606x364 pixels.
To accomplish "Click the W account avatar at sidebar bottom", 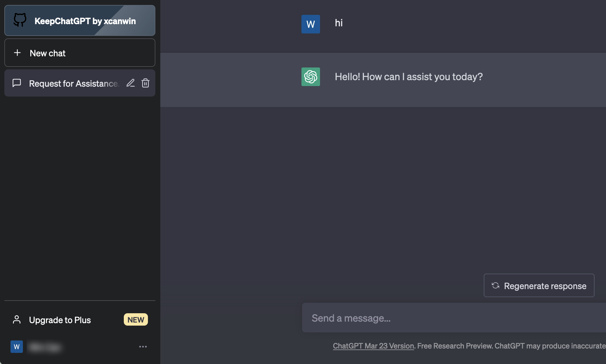I will [x=17, y=347].
